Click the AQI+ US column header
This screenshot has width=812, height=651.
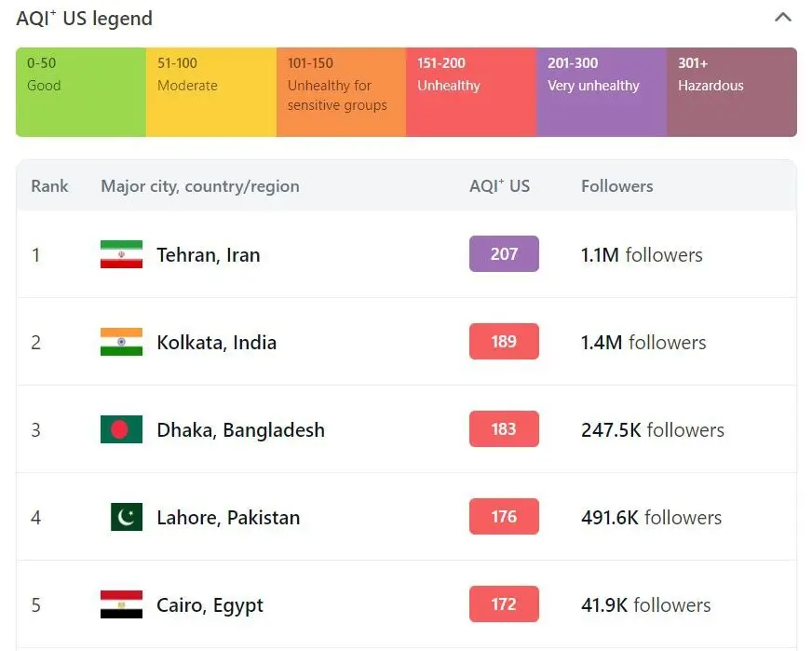(x=499, y=185)
